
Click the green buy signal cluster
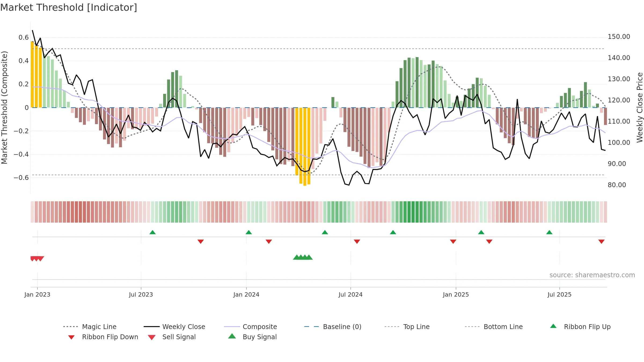pos(303,257)
